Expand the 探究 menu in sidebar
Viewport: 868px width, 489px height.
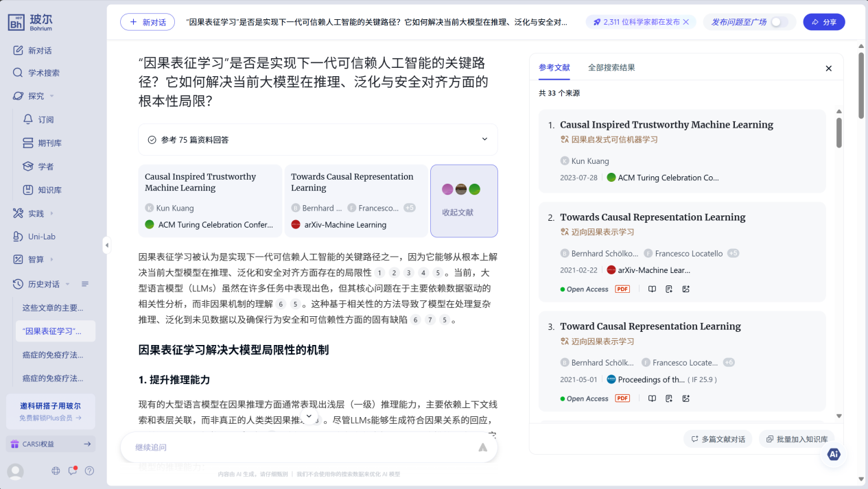(51, 96)
